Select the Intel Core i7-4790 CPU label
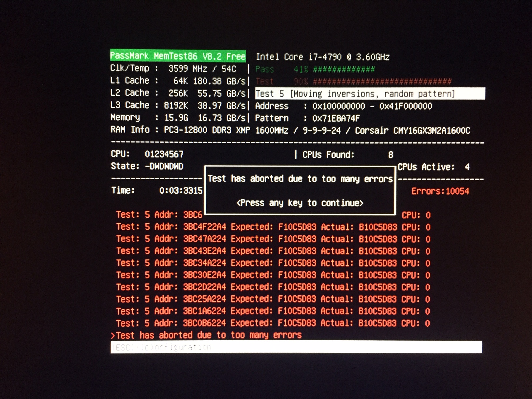 (x=323, y=57)
